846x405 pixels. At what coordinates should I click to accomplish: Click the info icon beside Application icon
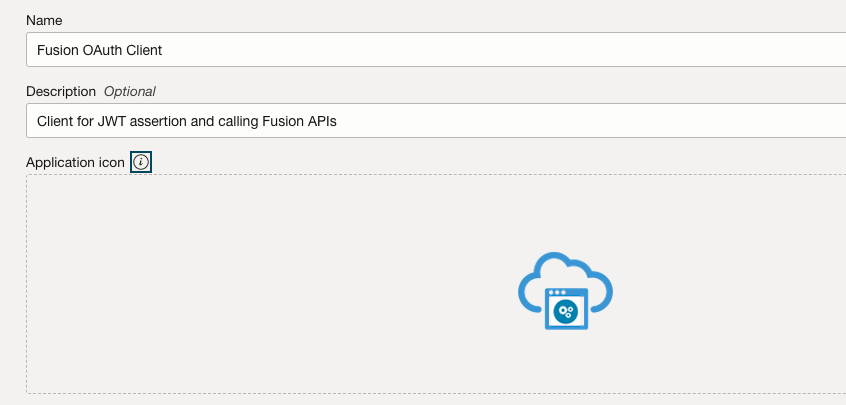click(x=141, y=162)
